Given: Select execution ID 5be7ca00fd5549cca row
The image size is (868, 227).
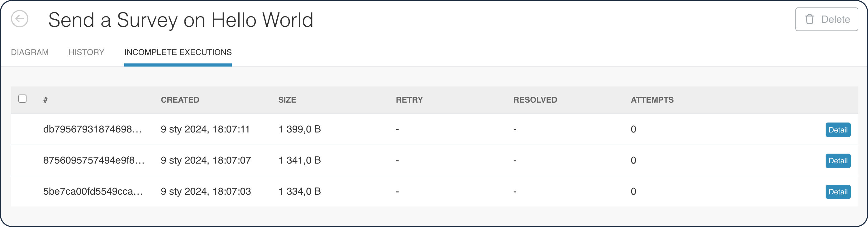Looking at the screenshot, I should [x=93, y=191].
